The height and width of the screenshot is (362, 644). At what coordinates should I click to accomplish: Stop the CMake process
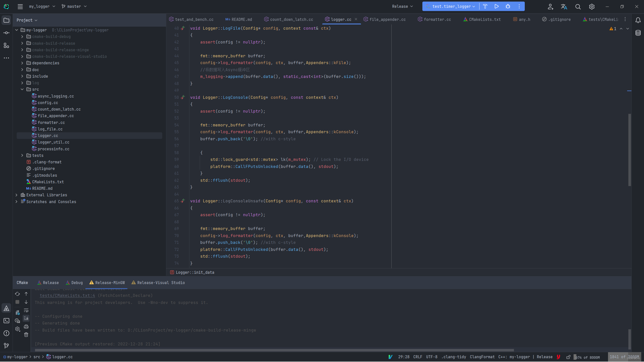coord(17,302)
